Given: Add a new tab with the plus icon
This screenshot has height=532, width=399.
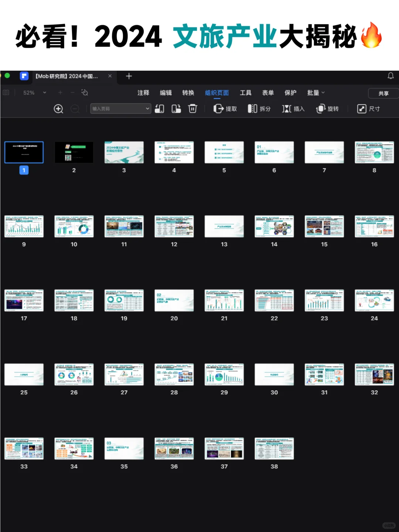Looking at the screenshot, I should tap(129, 76).
